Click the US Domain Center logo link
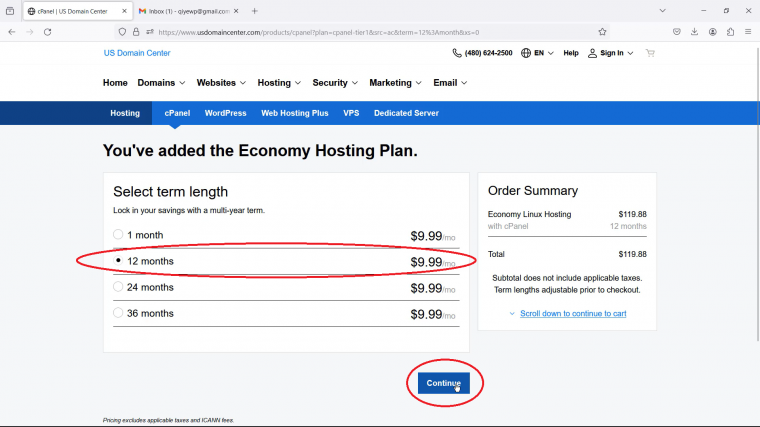760x427 pixels. (x=137, y=53)
